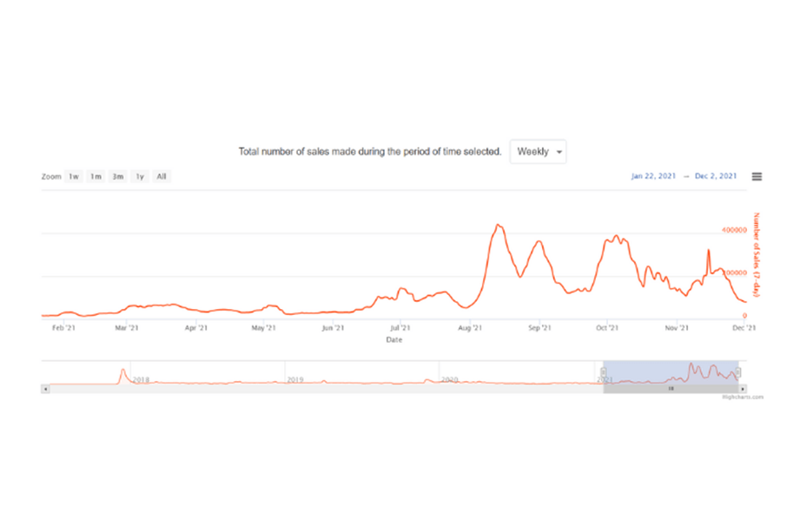Image resolution: width=800 pixels, height=532 pixels.
Task: Open the Weekly period dropdown
Action: pyautogui.click(x=539, y=152)
